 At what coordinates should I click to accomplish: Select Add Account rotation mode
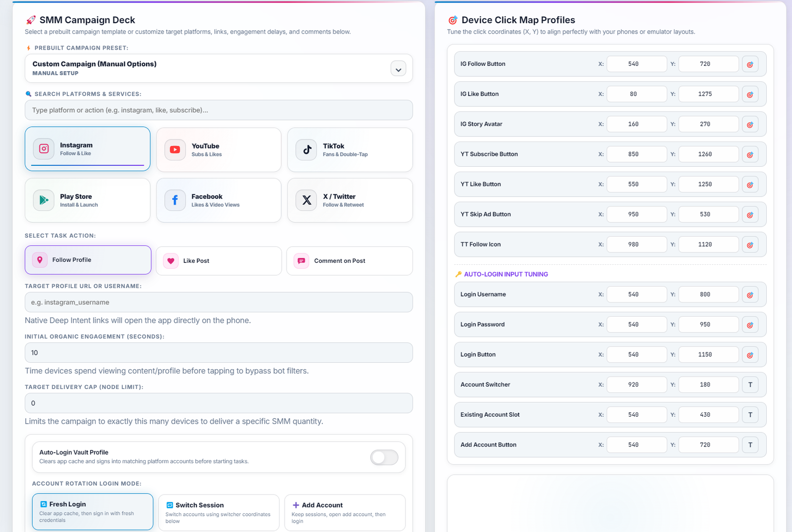click(345, 513)
